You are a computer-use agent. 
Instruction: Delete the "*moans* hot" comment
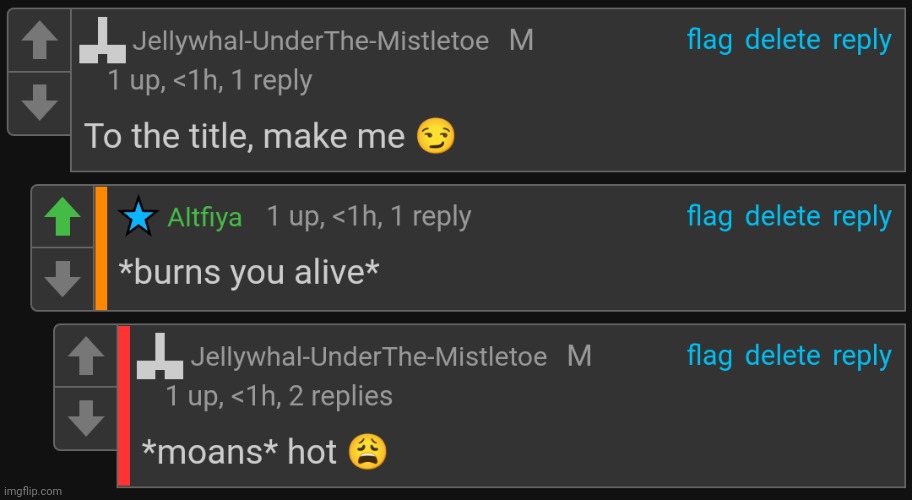pyautogui.click(x=782, y=356)
